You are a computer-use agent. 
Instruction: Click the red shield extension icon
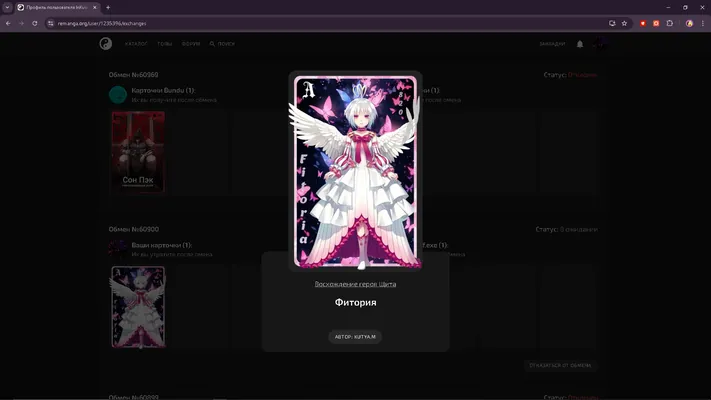[x=643, y=23]
